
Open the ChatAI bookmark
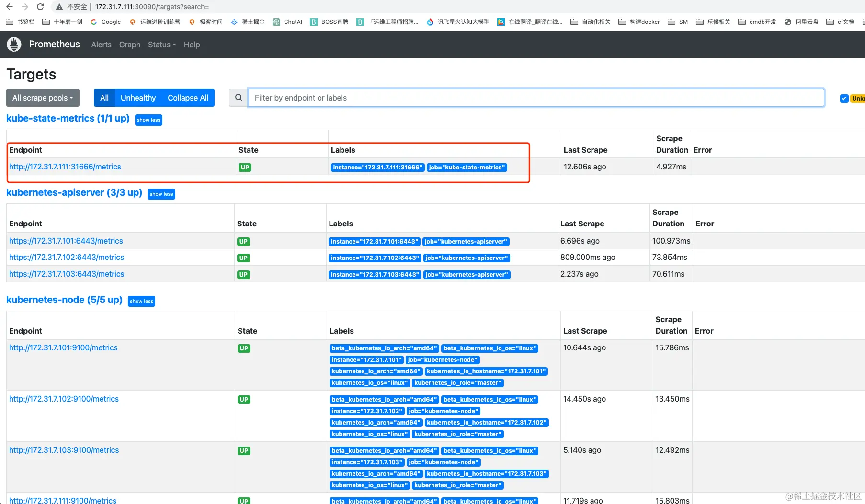click(x=287, y=22)
